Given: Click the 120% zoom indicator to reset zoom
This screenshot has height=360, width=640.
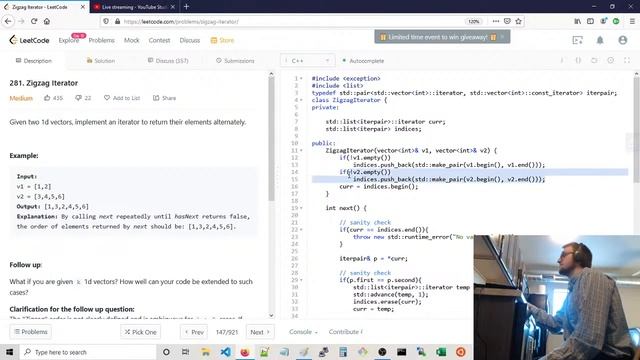Looking at the screenshot, I should click(473, 21).
